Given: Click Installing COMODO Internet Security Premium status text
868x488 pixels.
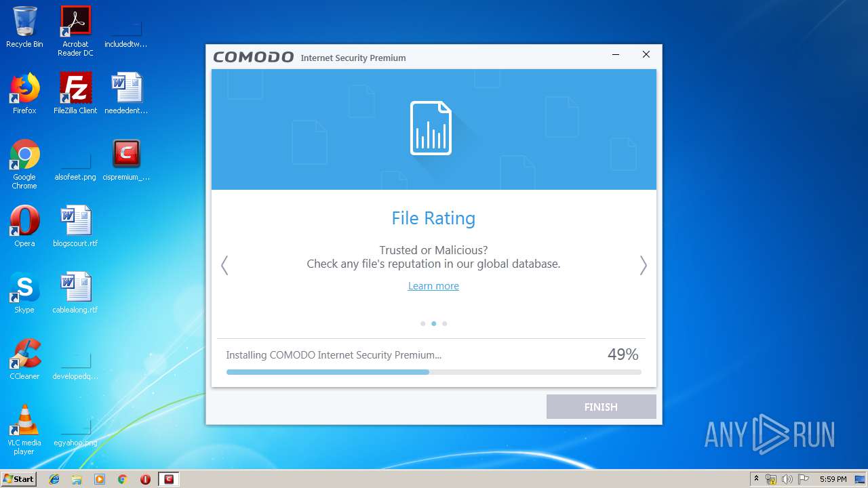Looking at the screenshot, I should [334, 354].
